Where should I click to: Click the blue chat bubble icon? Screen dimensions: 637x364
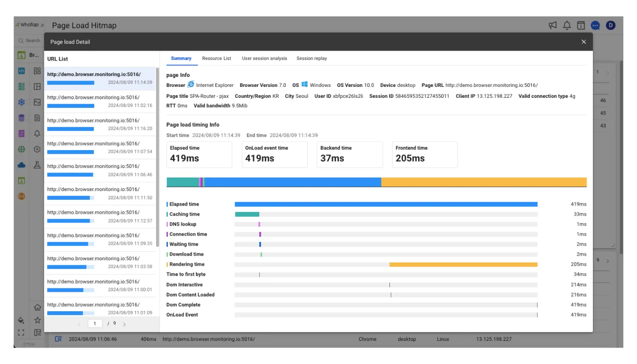pos(595,25)
